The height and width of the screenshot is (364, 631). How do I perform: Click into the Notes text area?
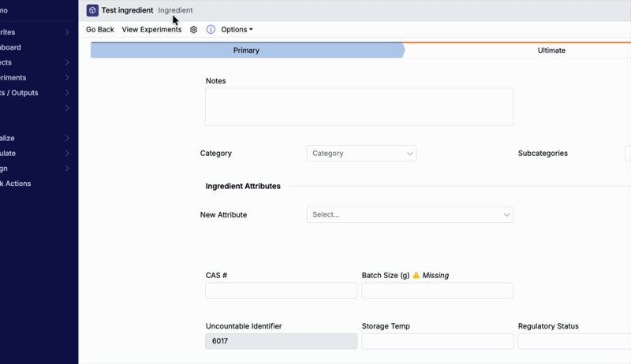pyautogui.click(x=359, y=107)
